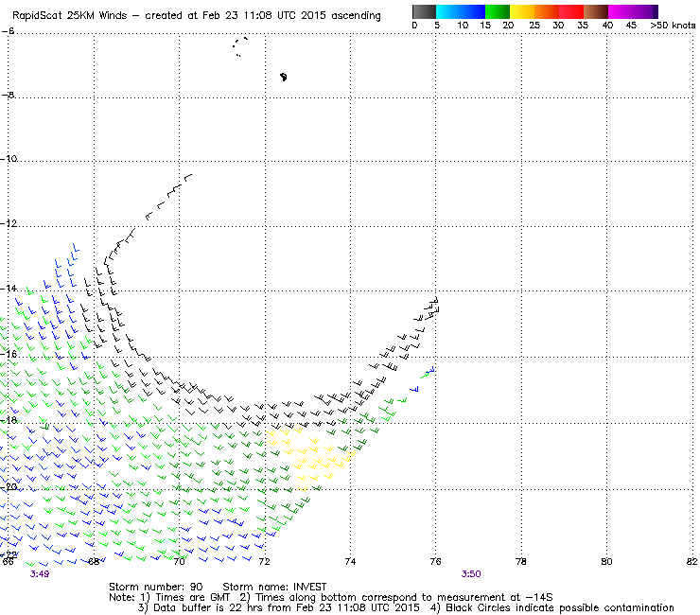The height and width of the screenshot is (615, 700).
Task: Click the '-8' latitude axis label
Action: click(x=8, y=96)
